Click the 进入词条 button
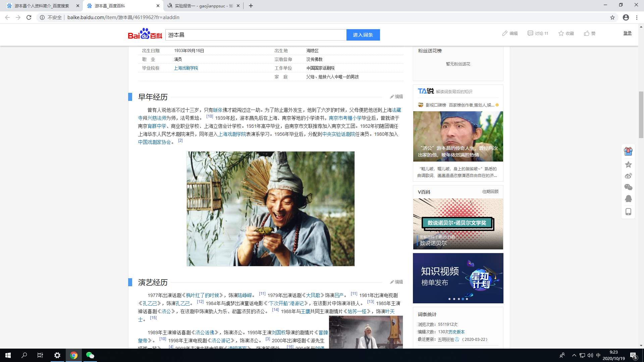644x362 pixels. [x=363, y=35]
